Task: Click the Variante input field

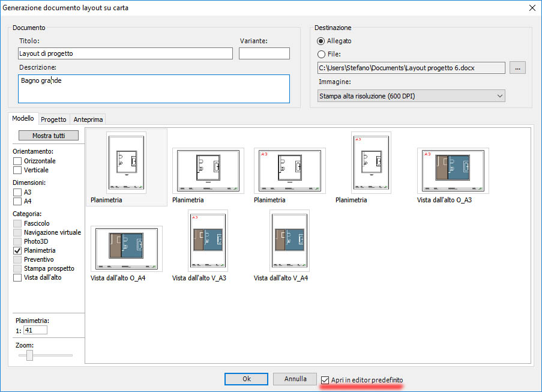Action: (264, 53)
